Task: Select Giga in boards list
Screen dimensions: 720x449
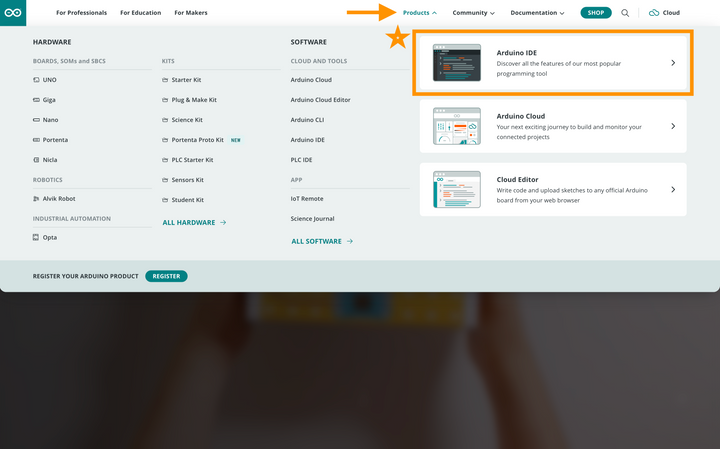Action: 49,100
